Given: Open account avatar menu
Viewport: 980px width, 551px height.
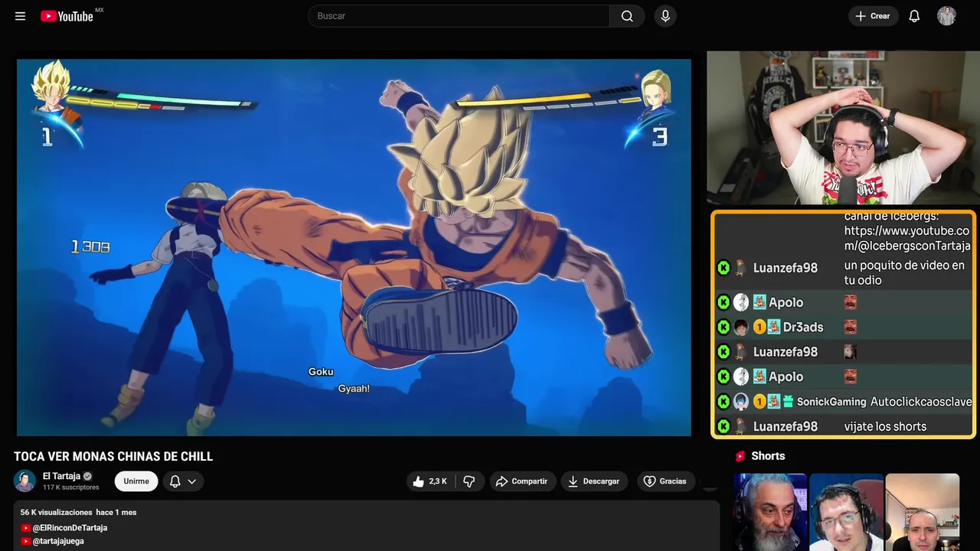Looking at the screenshot, I should pyautogui.click(x=946, y=16).
